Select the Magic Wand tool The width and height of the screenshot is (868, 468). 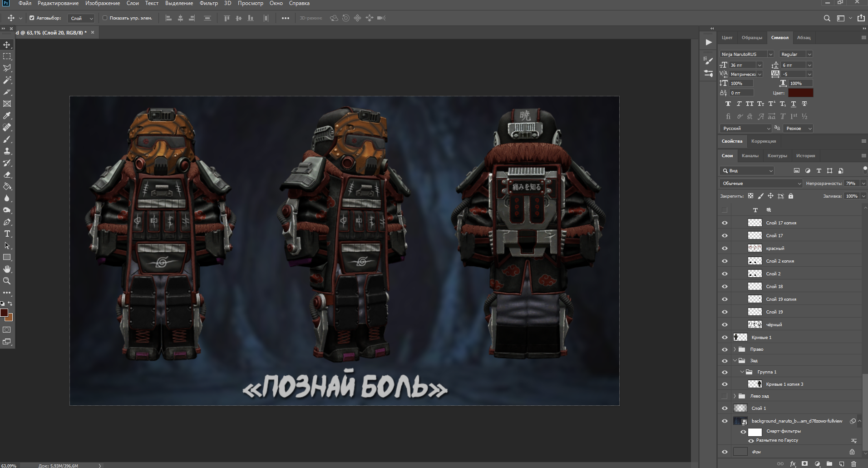[7, 80]
